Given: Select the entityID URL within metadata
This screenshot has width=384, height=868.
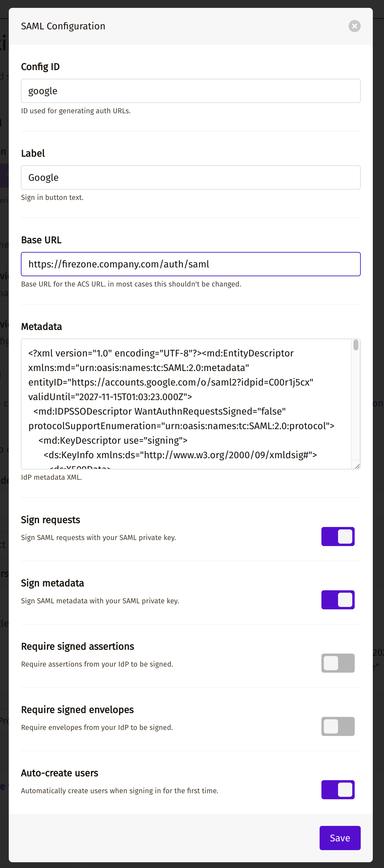Looking at the screenshot, I should pyautogui.click(x=190, y=382).
